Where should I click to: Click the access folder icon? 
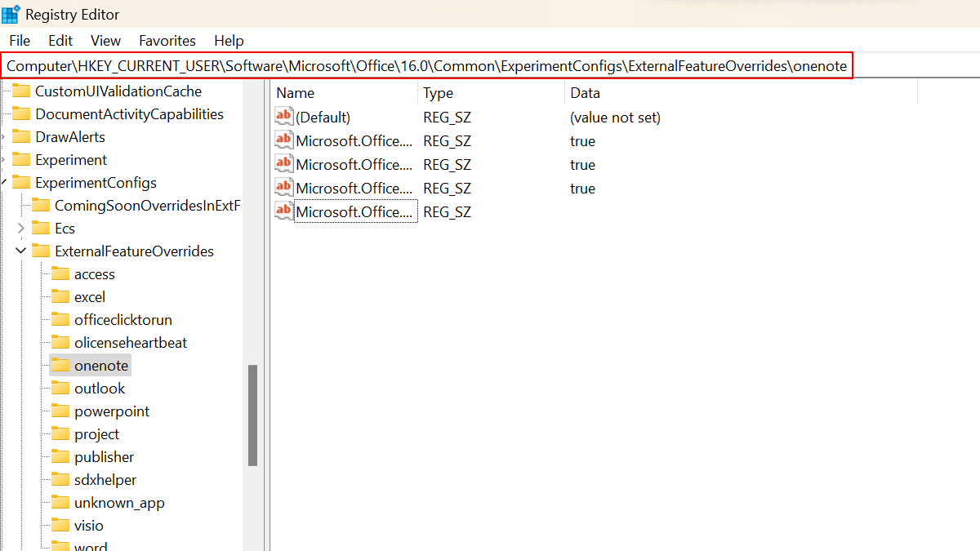60,274
